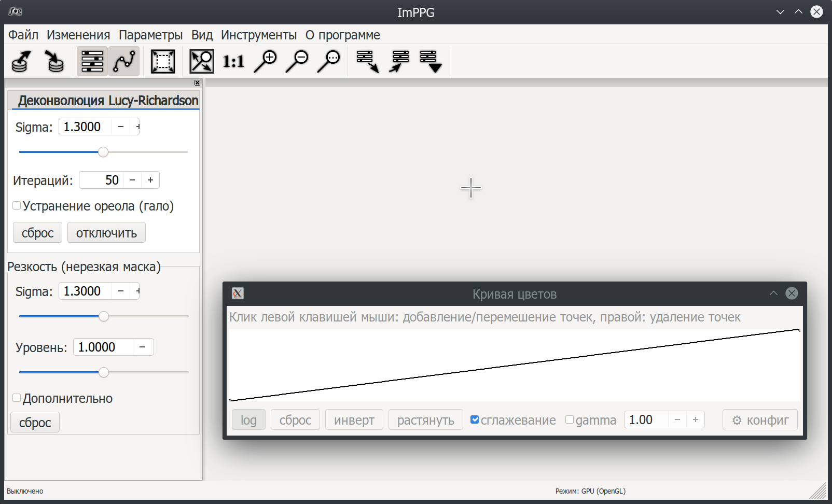Click the Save image file icon

53,61
